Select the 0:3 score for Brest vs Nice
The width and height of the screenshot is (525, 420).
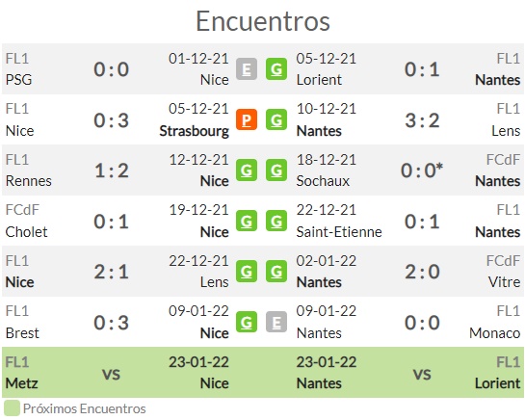pos(111,323)
